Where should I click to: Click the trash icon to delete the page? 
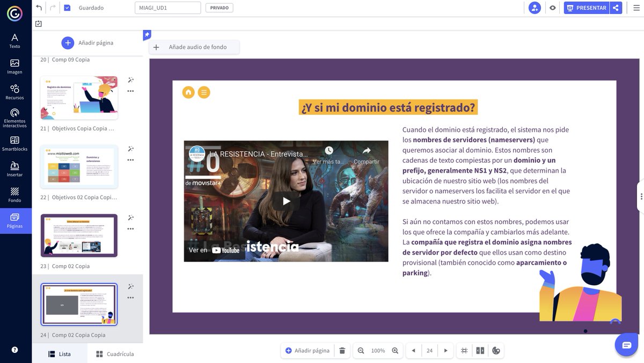point(342,350)
